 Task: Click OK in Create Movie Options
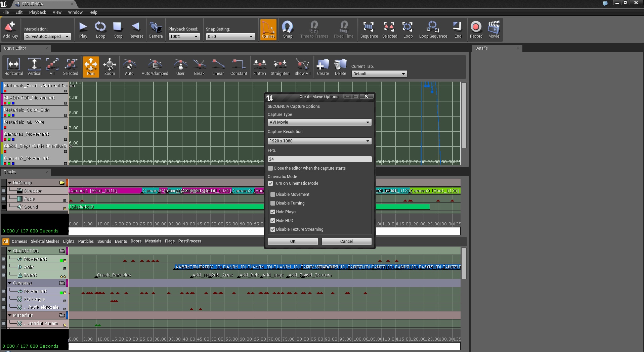click(x=293, y=241)
